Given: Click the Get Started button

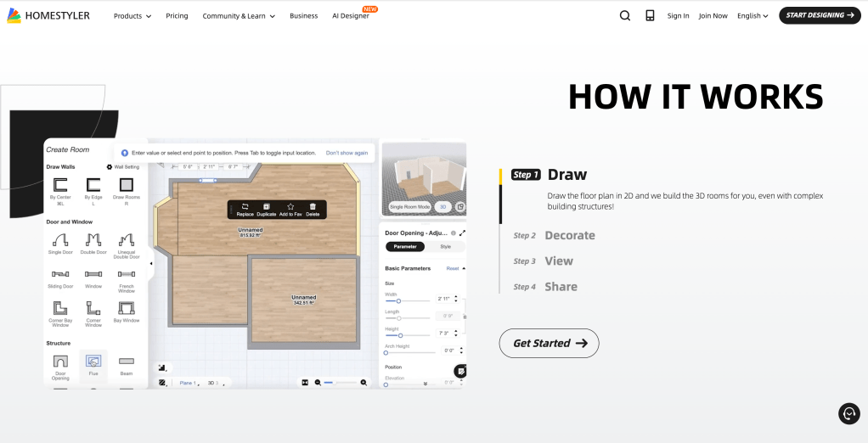Looking at the screenshot, I should point(549,343).
